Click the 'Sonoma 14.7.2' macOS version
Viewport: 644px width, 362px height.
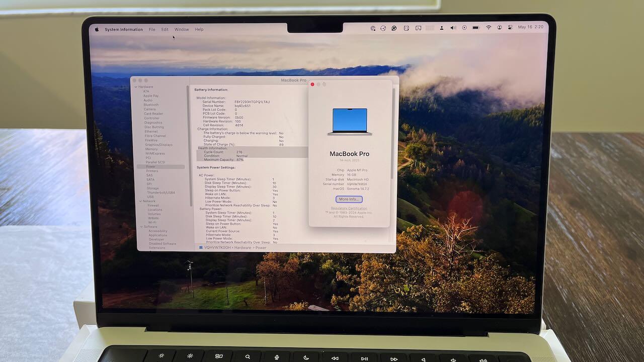358,189
